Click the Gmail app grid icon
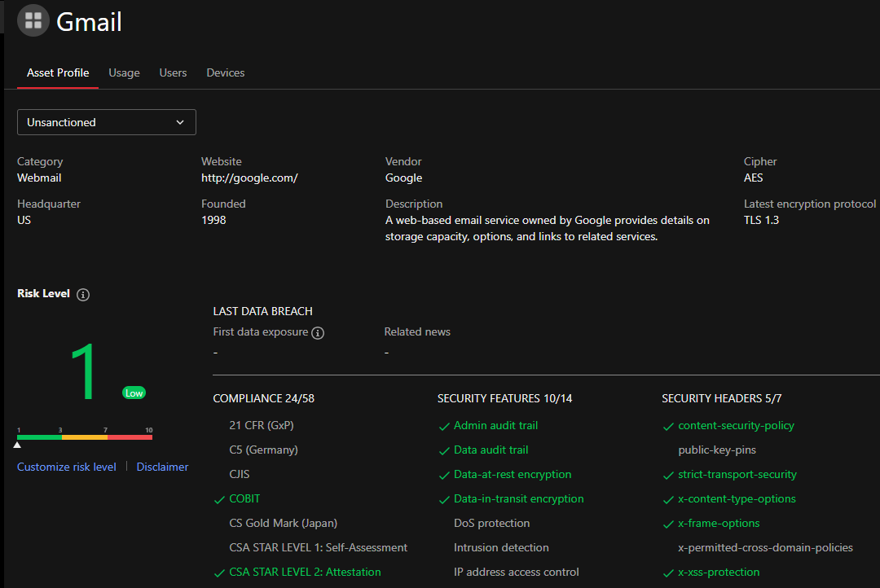Viewport: 880px width, 588px height. (33, 20)
